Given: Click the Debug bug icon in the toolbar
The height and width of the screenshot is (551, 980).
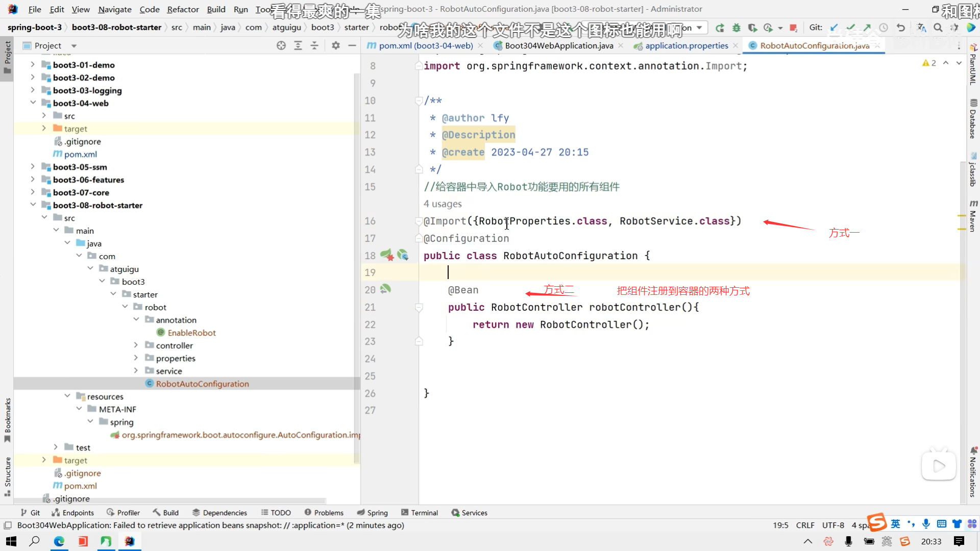Looking at the screenshot, I should click(736, 28).
